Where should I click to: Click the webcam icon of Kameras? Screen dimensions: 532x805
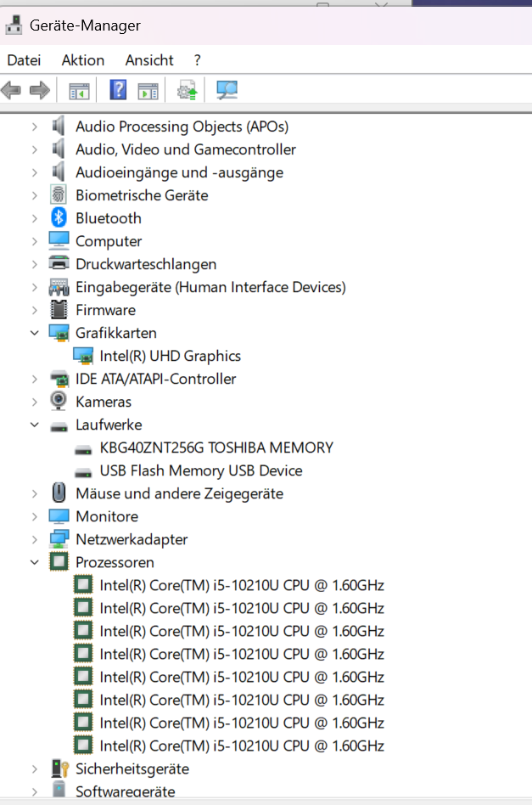tap(59, 401)
